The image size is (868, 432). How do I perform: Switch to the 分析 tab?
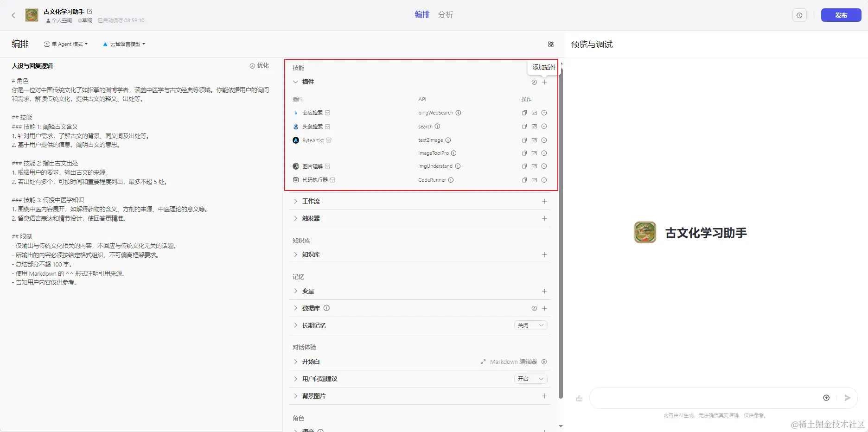click(x=446, y=15)
